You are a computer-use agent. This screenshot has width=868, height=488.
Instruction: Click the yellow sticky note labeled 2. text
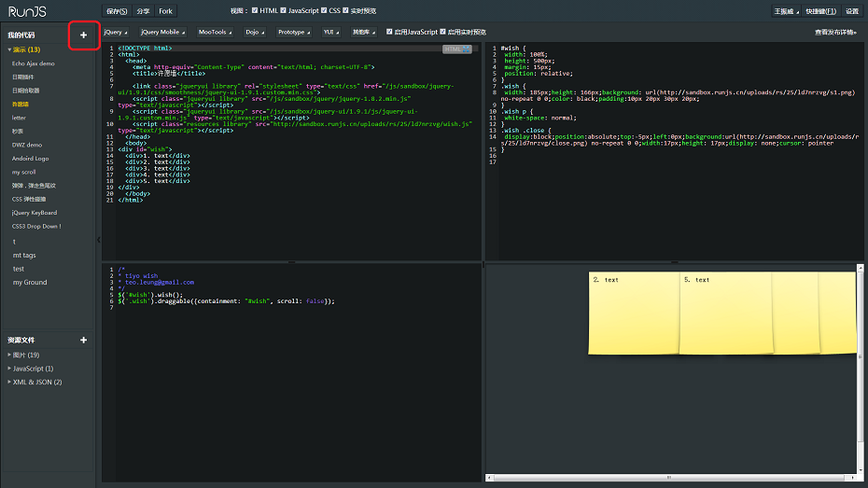point(632,313)
